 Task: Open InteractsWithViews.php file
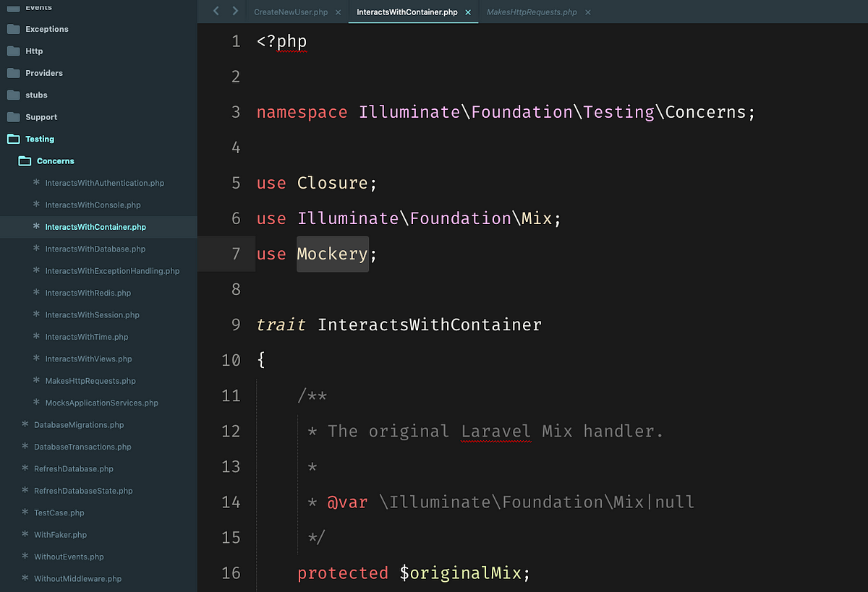pyautogui.click(x=89, y=359)
